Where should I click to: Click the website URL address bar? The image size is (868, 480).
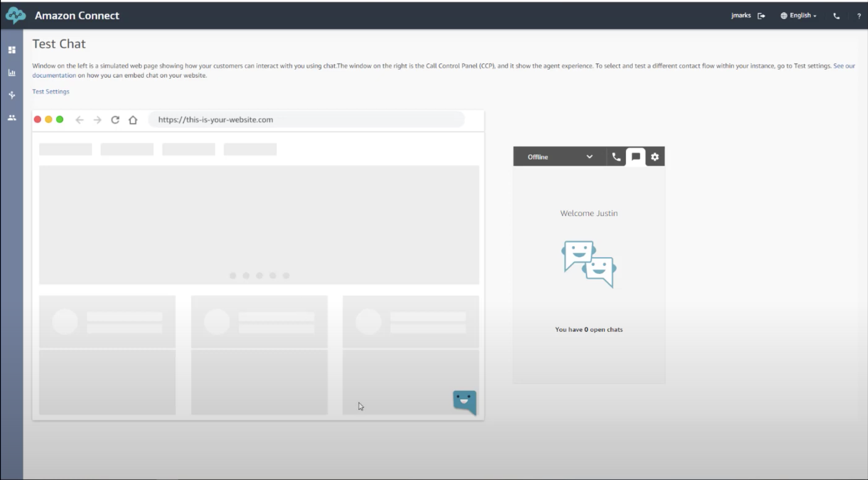click(x=306, y=119)
